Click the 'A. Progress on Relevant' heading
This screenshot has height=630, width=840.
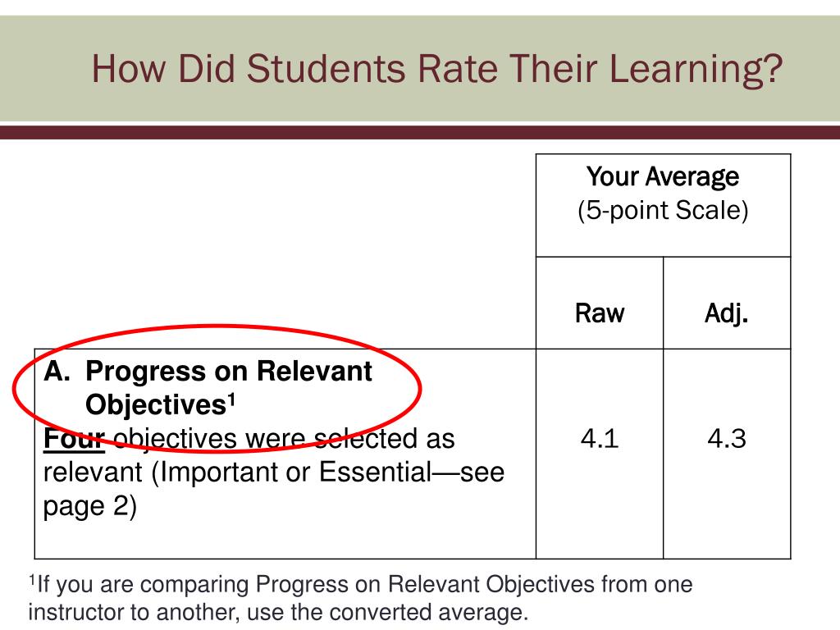tap(208, 371)
